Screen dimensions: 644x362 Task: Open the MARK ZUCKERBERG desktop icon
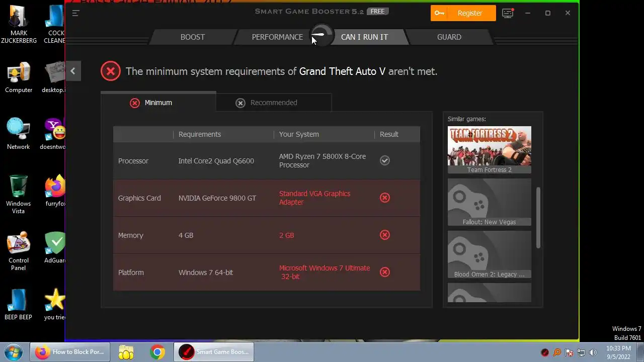pos(19,24)
